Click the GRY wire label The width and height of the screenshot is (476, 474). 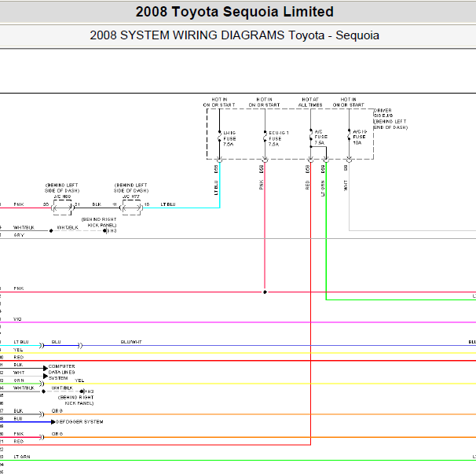point(19,235)
